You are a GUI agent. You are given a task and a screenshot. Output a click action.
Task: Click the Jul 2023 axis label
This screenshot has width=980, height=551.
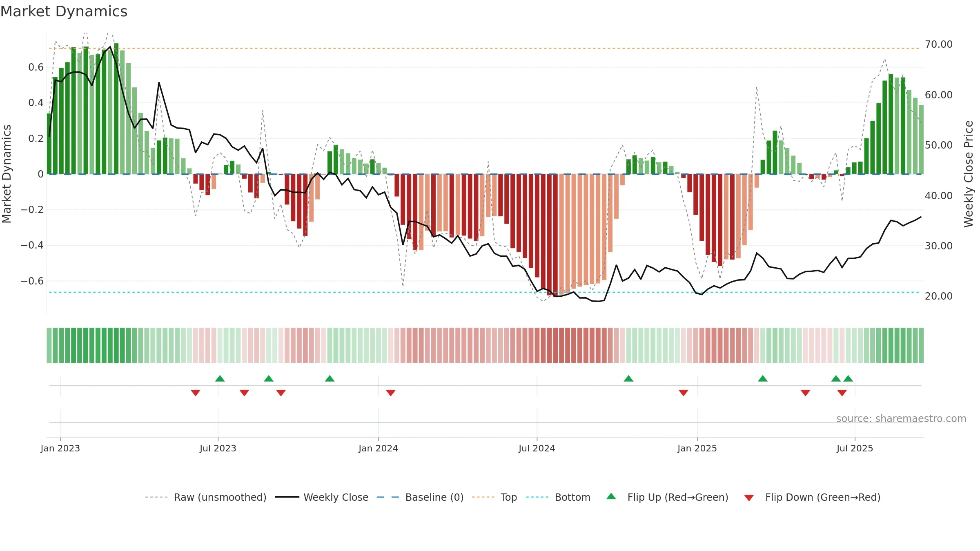[218, 448]
